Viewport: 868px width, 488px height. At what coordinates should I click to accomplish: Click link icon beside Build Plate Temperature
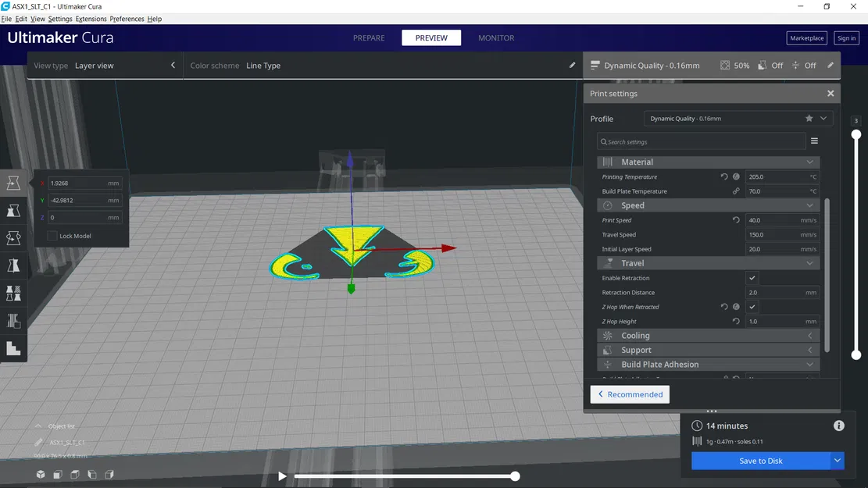click(736, 191)
